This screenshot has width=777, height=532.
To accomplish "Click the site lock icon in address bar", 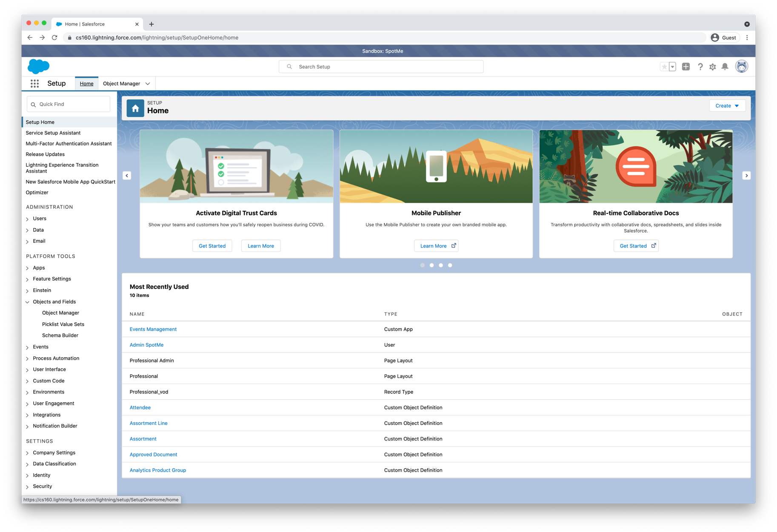I will pos(70,37).
